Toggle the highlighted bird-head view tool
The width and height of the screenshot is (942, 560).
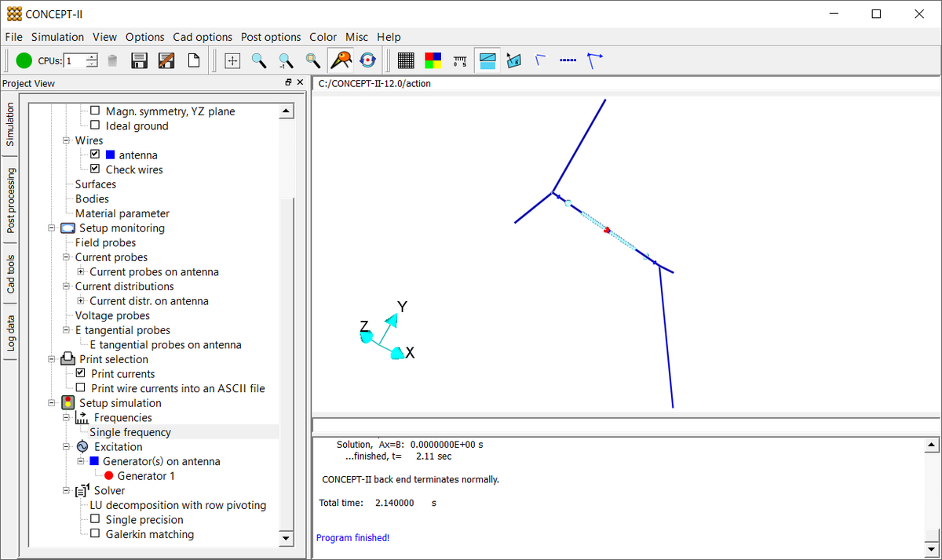click(340, 60)
